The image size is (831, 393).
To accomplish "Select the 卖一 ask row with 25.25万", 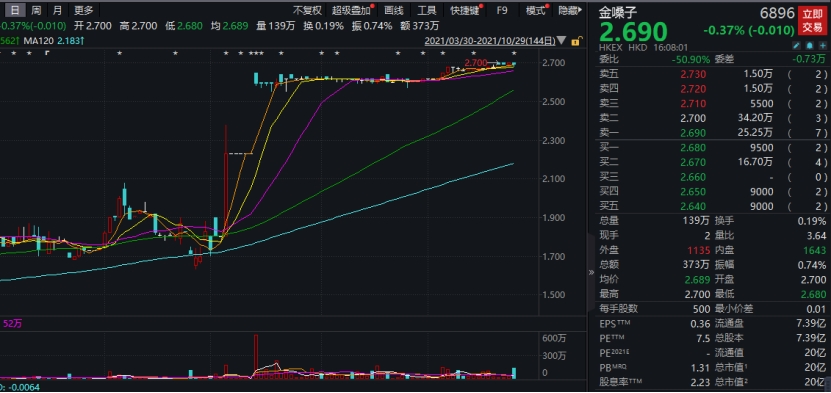I will [x=712, y=132].
